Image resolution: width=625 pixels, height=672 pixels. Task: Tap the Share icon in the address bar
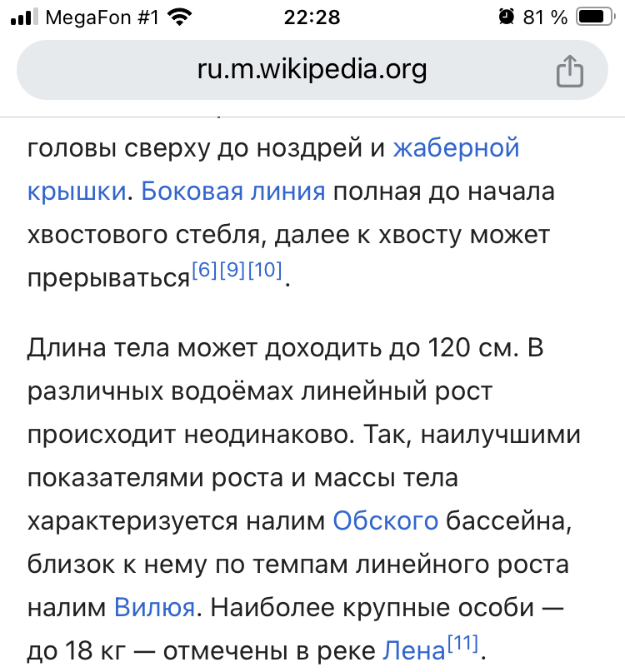pos(569,71)
